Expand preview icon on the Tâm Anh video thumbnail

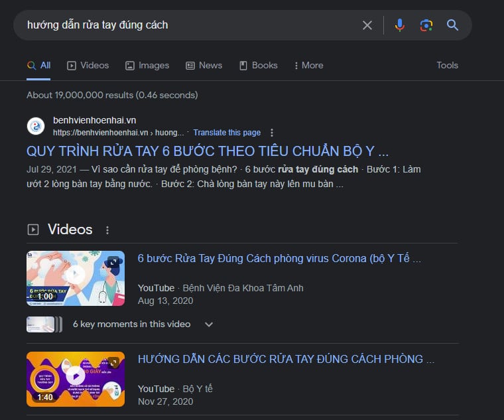[113, 262]
